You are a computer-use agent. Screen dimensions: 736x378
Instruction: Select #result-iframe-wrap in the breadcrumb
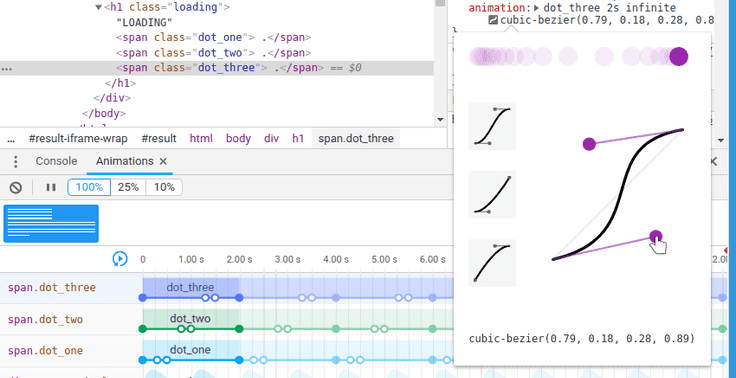(x=79, y=139)
